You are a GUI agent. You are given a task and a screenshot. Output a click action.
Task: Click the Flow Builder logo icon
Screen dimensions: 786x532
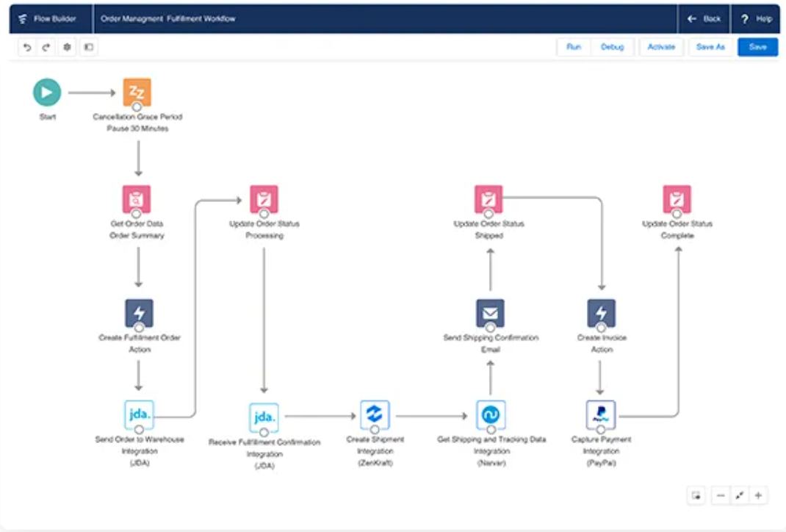tap(23, 19)
